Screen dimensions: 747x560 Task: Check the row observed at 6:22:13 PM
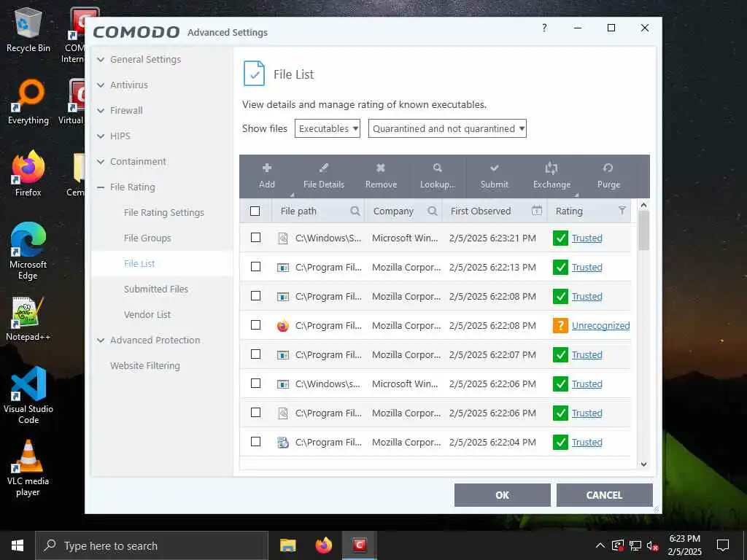click(x=256, y=267)
